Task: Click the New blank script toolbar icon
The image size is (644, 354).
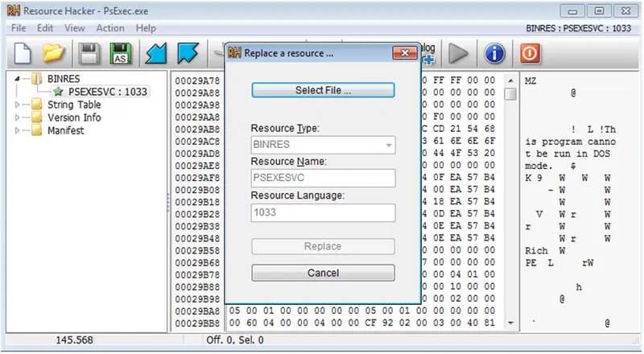Action: click(x=23, y=53)
